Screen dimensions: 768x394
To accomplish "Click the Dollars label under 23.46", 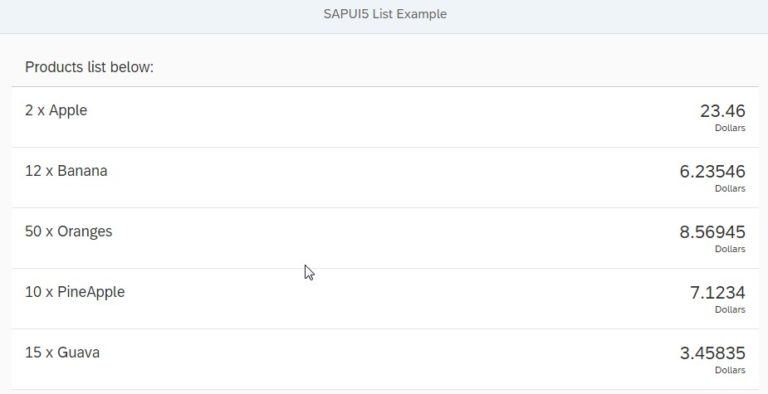I will pos(730,128).
